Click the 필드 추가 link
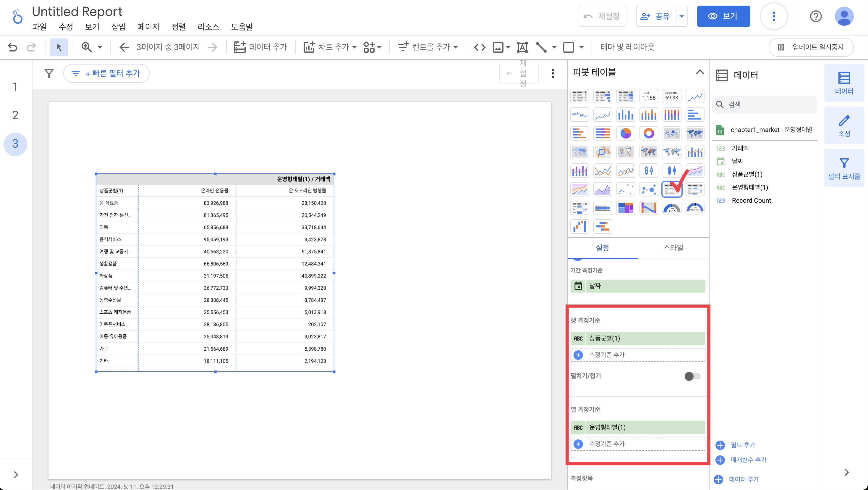The image size is (868, 490). pyautogui.click(x=742, y=445)
